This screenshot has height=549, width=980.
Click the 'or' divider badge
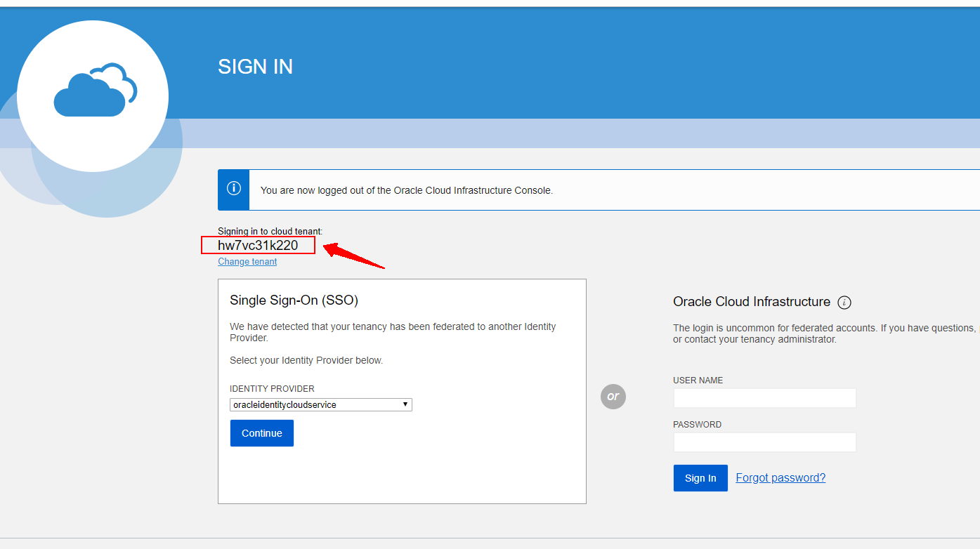(x=613, y=397)
